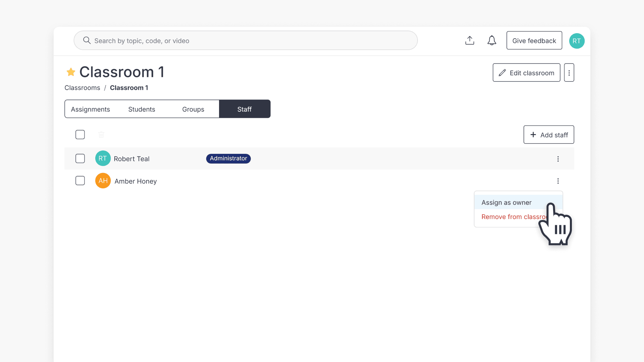Open Amber Honey's three-dot row menu
Image resolution: width=644 pixels, height=362 pixels.
558,181
